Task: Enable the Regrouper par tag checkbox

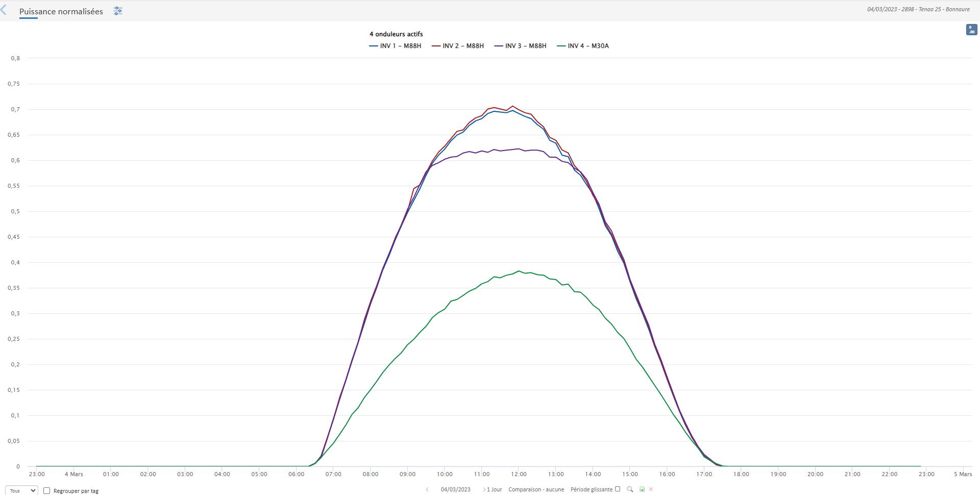Action: pyautogui.click(x=46, y=490)
